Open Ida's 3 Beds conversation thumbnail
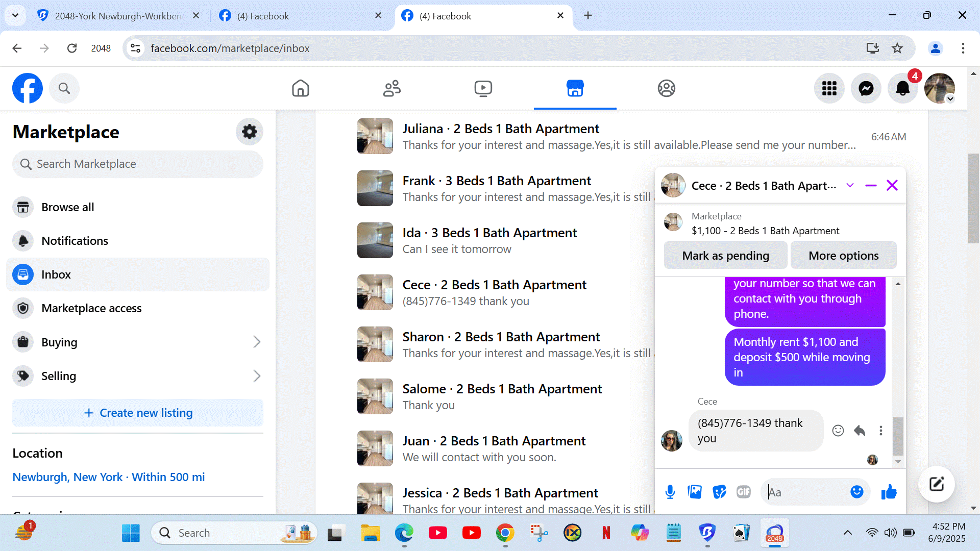Screen dimensions: 980x551 375,240
